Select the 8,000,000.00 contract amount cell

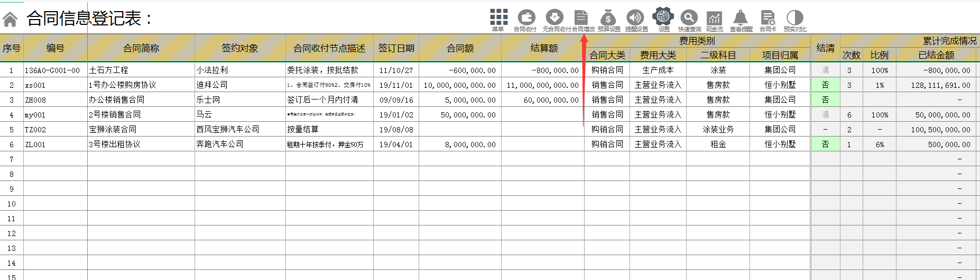[460, 144]
